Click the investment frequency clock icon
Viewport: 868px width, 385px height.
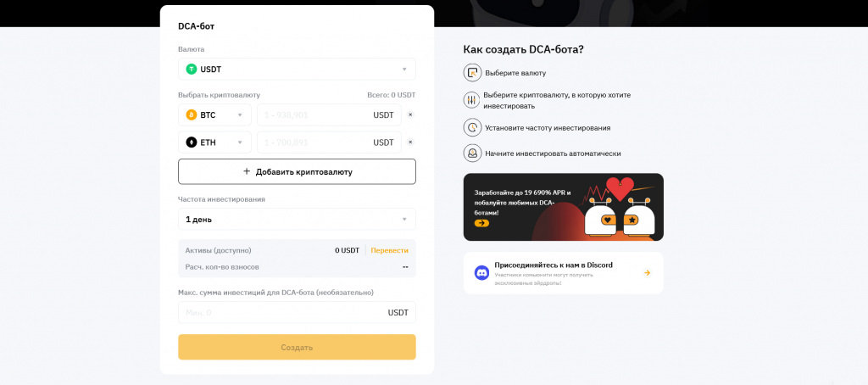[472, 127]
